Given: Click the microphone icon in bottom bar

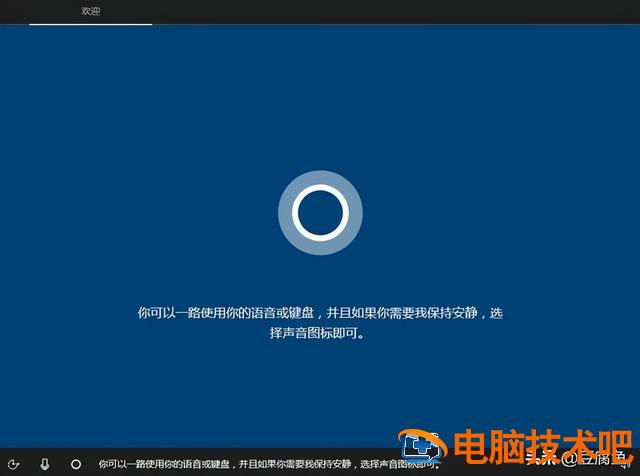Looking at the screenshot, I should pyautogui.click(x=45, y=464).
